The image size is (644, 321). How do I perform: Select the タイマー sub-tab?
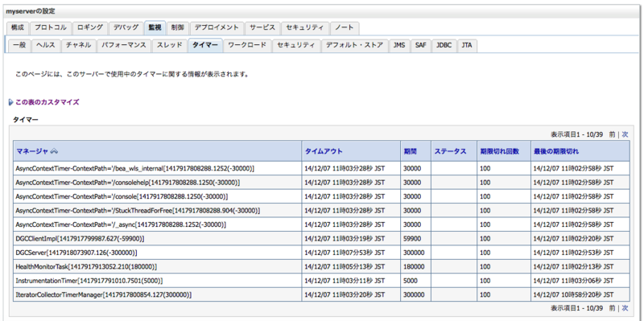[205, 45]
